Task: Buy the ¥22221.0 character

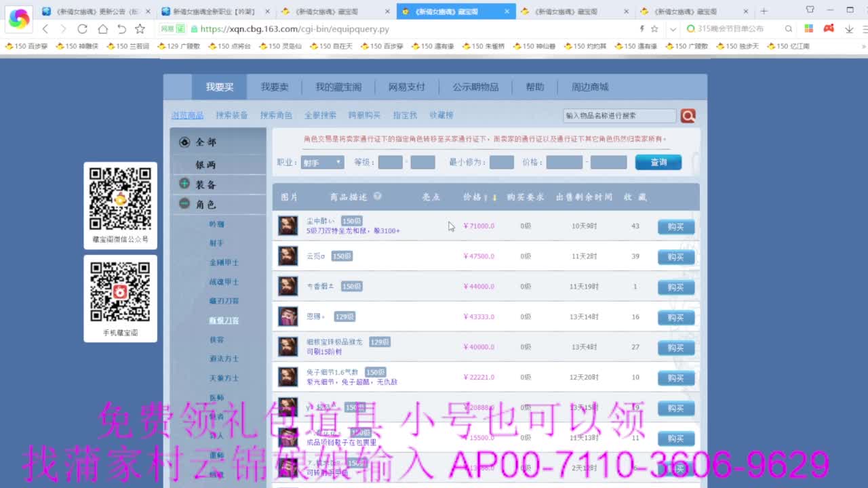Action: [676, 378]
